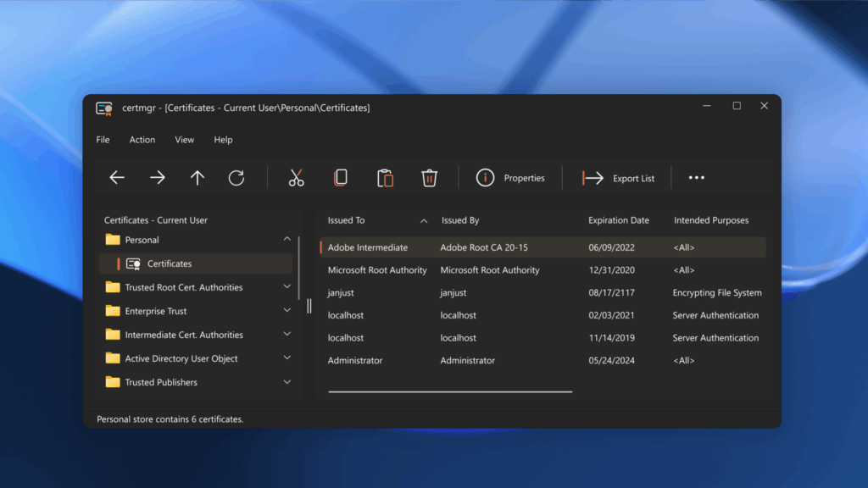Expand the Trusted Root Cert. Authorities node
868x488 pixels.
[x=287, y=287]
